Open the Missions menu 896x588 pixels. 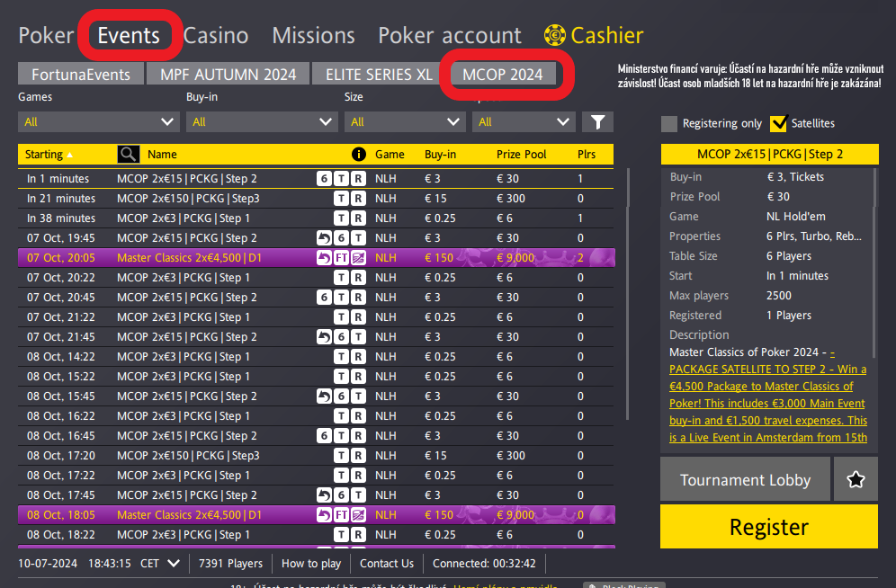[x=313, y=35]
